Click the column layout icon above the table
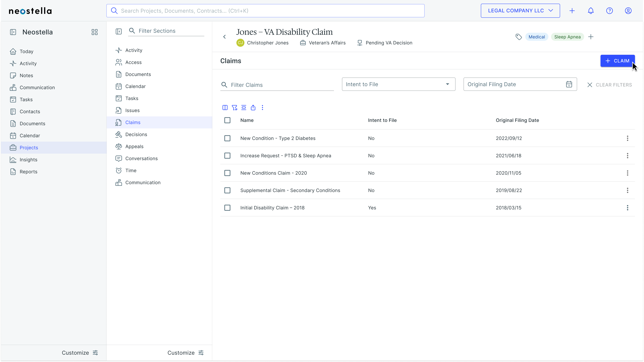The image size is (644, 362). (x=225, y=108)
